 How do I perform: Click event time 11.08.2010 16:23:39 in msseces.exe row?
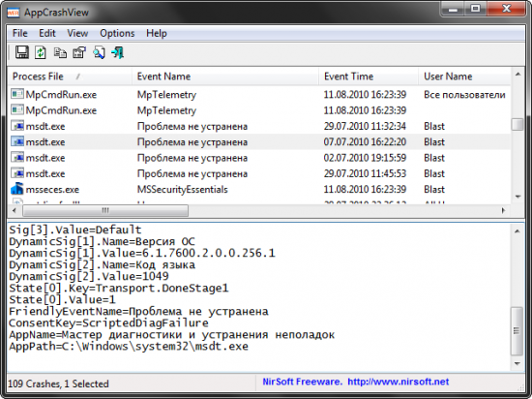[365, 190]
